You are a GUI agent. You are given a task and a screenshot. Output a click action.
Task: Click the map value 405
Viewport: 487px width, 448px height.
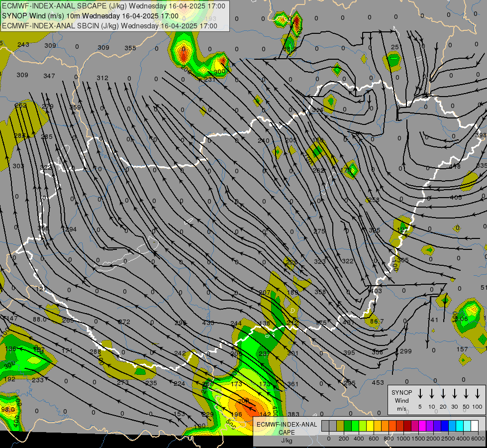coord(456,197)
